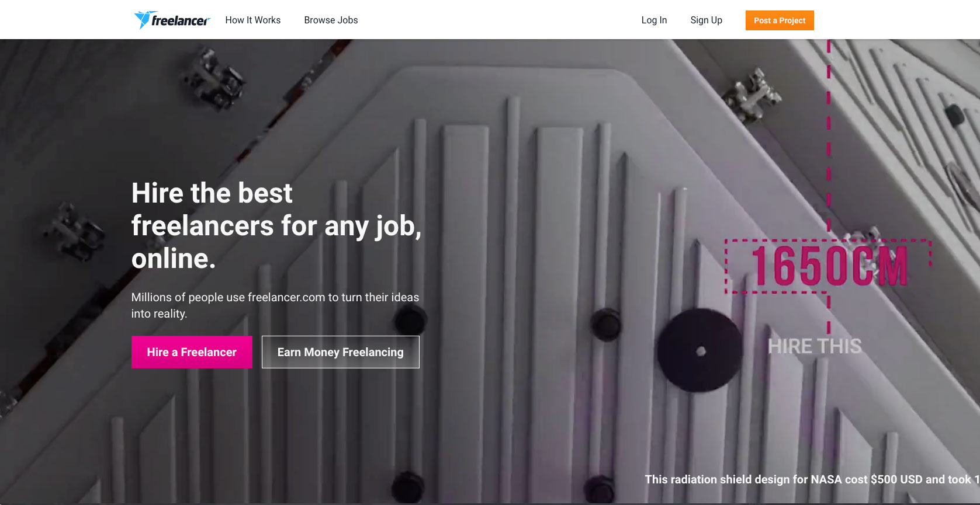This screenshot has height=505, width=980.
Task: Click the large black circular disk on shield
Action: coord(700,350)
